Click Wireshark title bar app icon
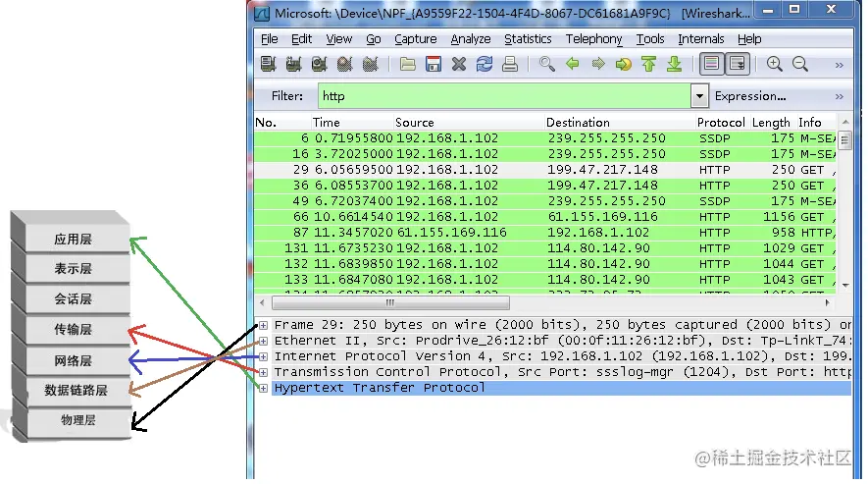Viewport: 868px width, 484px height. (262, 13)
